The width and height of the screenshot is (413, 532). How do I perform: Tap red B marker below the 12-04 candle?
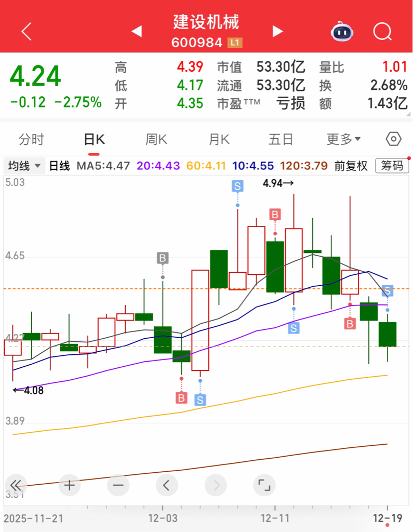click(181, 397)
